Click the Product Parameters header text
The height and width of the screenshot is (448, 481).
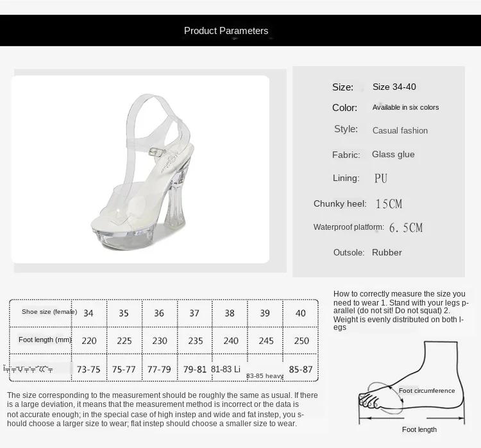[226, 31]
